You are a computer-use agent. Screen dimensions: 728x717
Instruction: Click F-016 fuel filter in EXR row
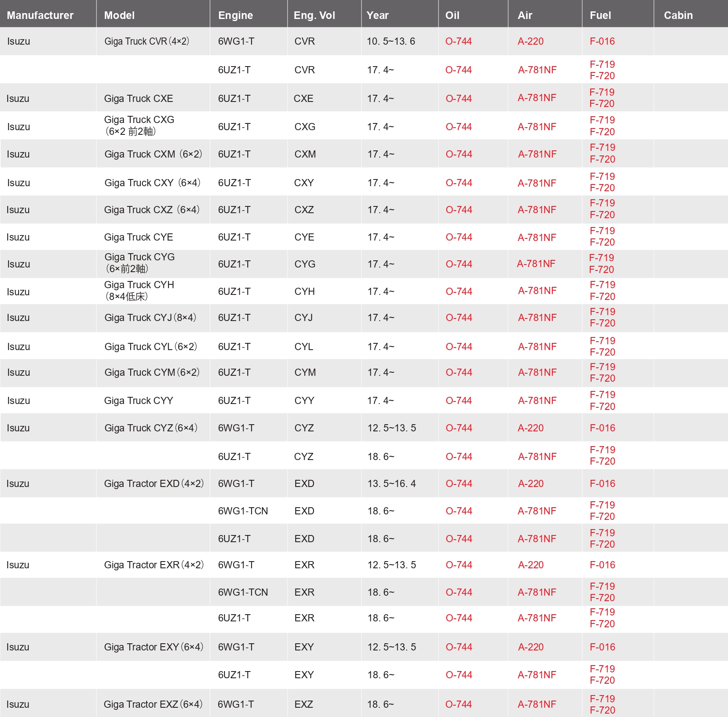(x=602, y=565)
